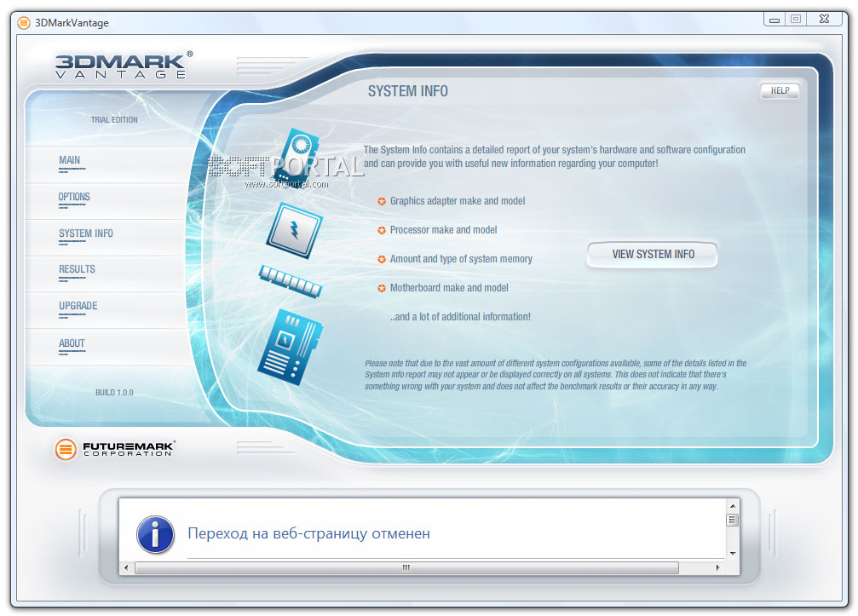Image resolution: width=858 pixels, height=616 pixels.
Task: Maximize the 3DMarkVantage window
Action: click(796, 19)
